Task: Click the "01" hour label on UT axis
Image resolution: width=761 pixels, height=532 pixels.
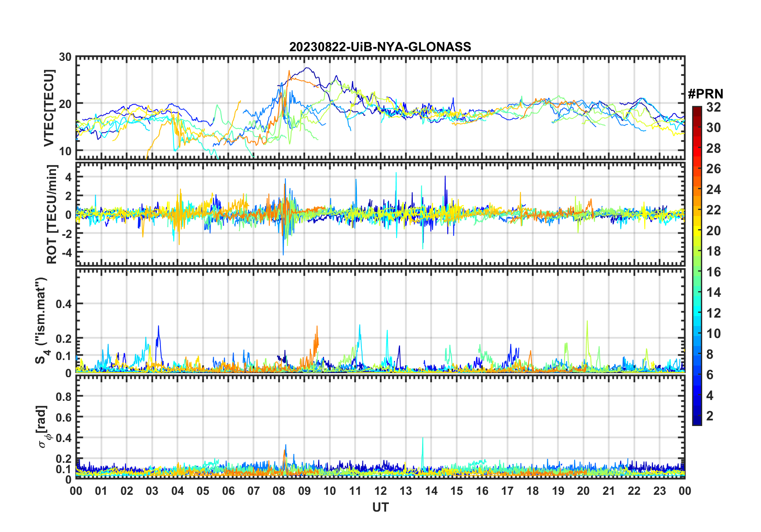Action: 101,491
